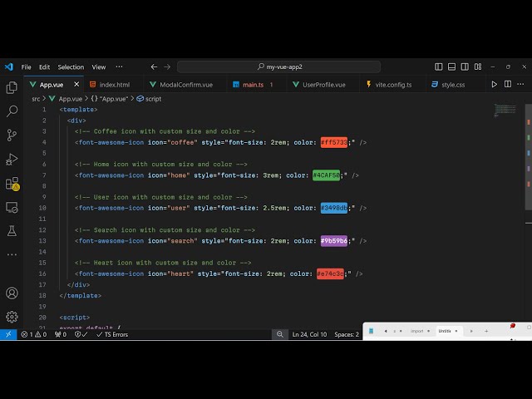The height and width of the screenshot is (399, 532).
Task: Open editor More Actions ellipsis menu
Action: [x=521, y=84]
